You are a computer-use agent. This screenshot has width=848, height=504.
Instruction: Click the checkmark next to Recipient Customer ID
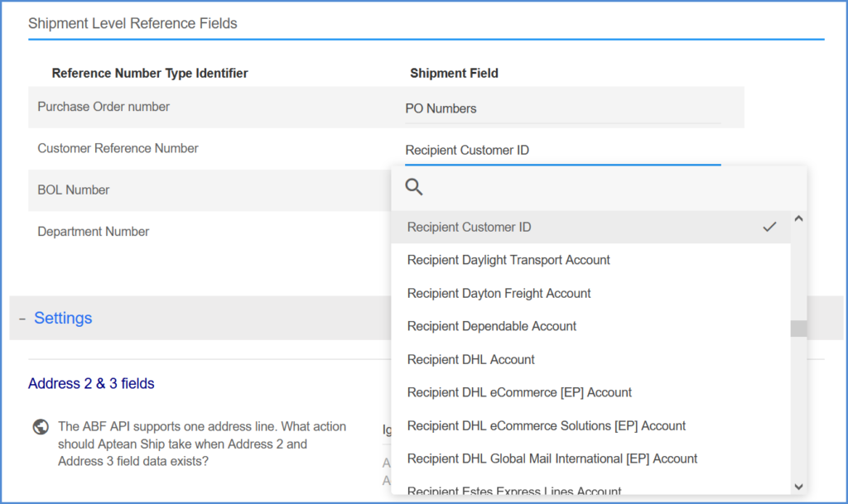770,226
